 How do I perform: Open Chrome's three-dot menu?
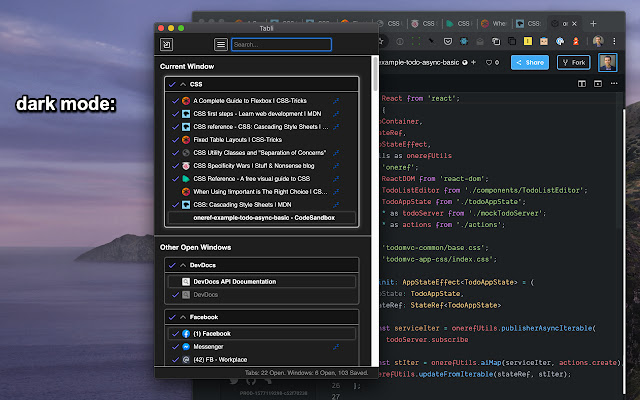pos(613,41)
